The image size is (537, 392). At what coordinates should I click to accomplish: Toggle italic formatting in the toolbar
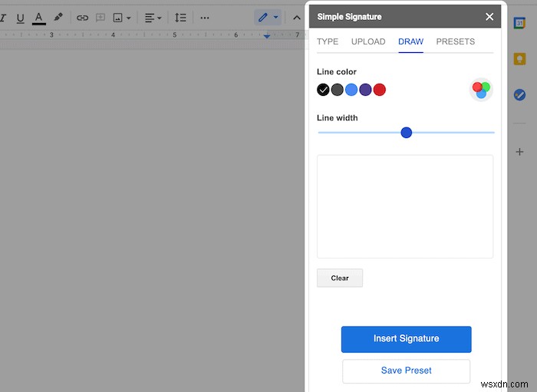[x=3, y=18]
